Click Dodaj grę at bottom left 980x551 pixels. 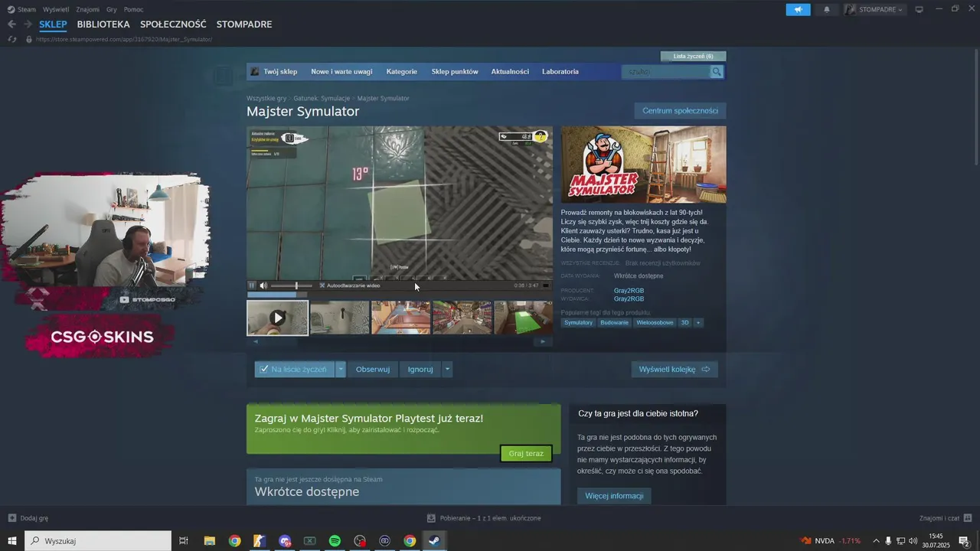pyautogui.click(x=28, y=518)
